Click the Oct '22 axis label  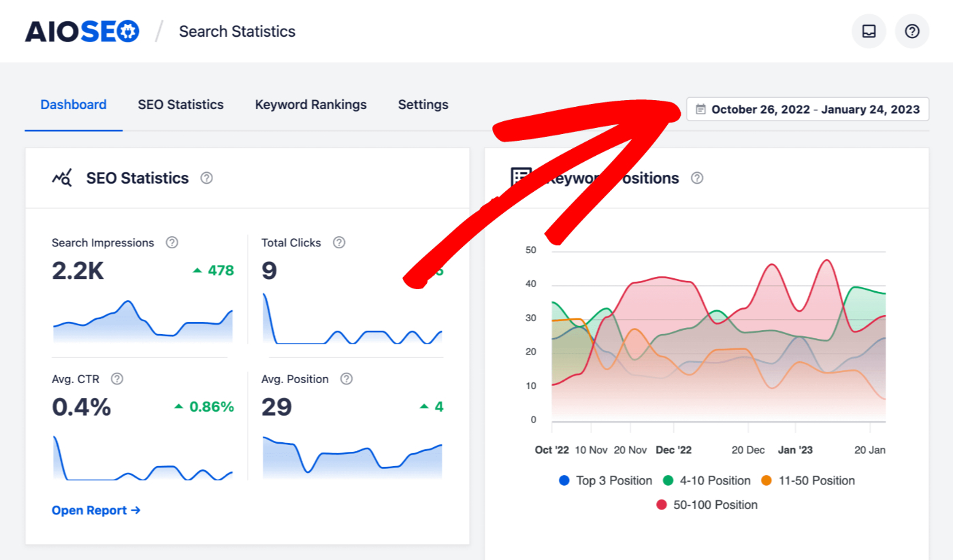point(552,450)
